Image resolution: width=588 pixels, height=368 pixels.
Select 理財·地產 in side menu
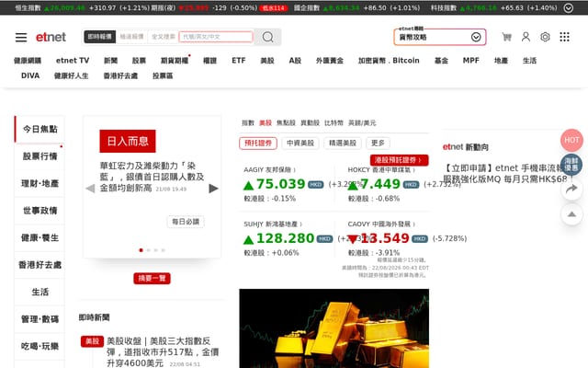click(40, 184)
